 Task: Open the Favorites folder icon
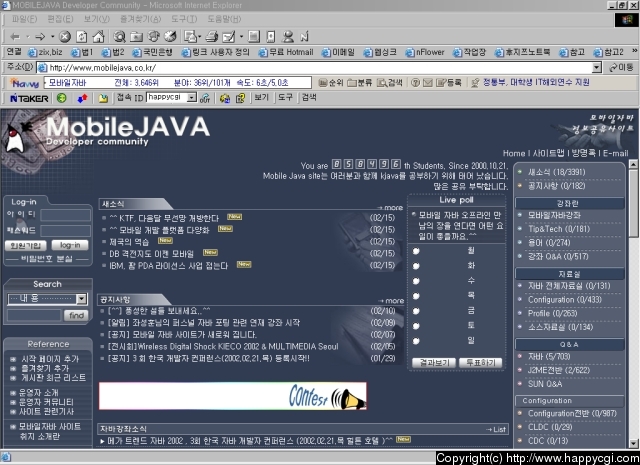coord(136,37)
